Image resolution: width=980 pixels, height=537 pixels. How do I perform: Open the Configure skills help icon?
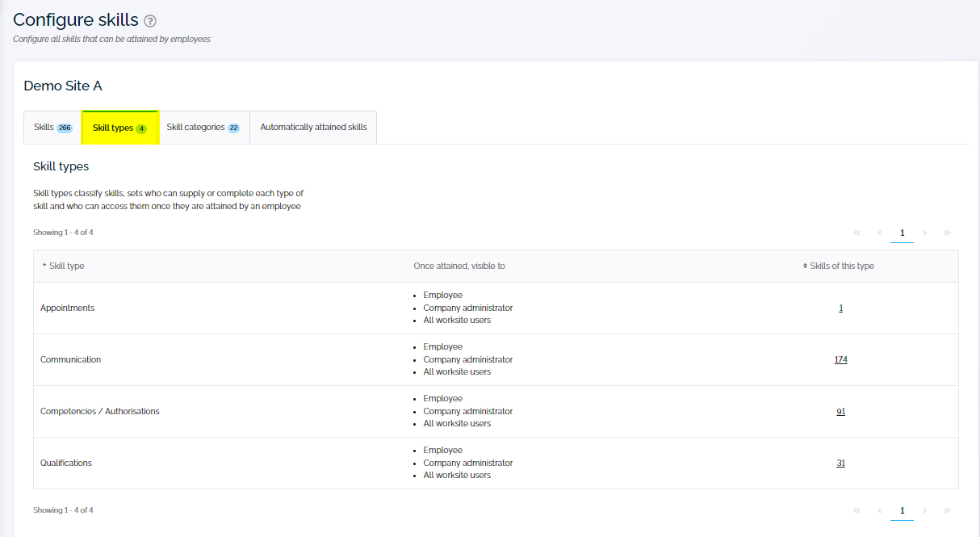(x=149, y=21)
